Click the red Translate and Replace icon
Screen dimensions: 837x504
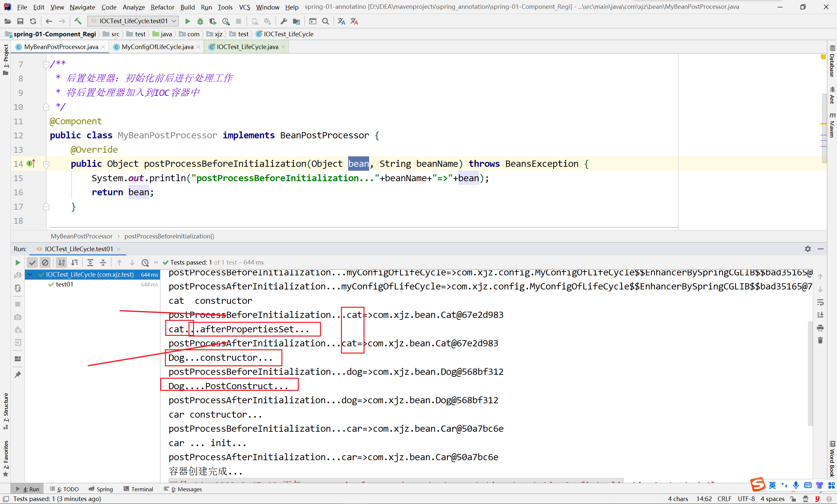[354, 21]
